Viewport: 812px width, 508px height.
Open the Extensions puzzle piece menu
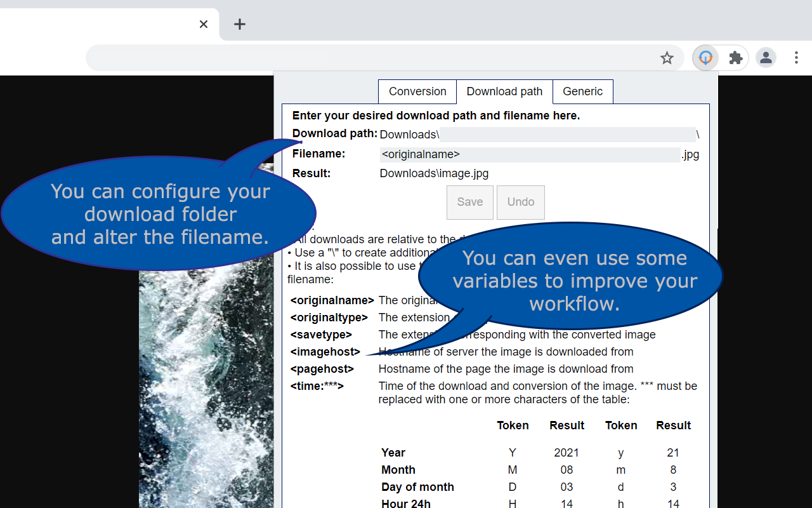(x=736, y=58)
